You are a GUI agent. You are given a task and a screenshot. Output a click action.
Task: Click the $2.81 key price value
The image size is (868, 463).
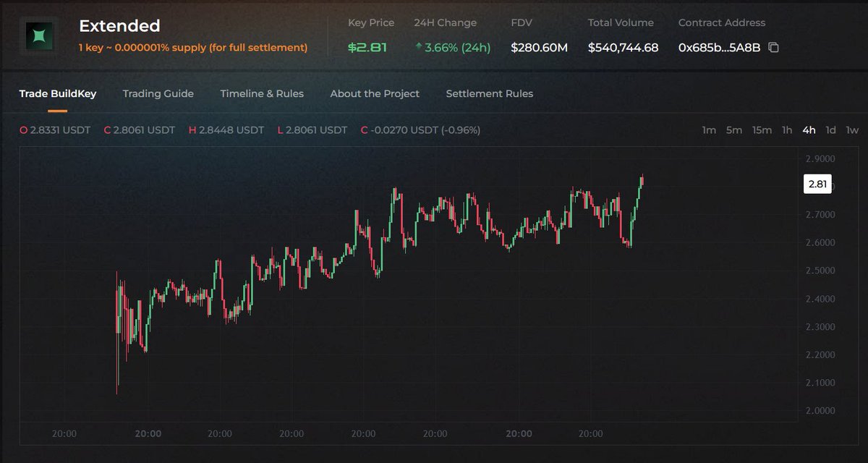[x=367, y=48]
